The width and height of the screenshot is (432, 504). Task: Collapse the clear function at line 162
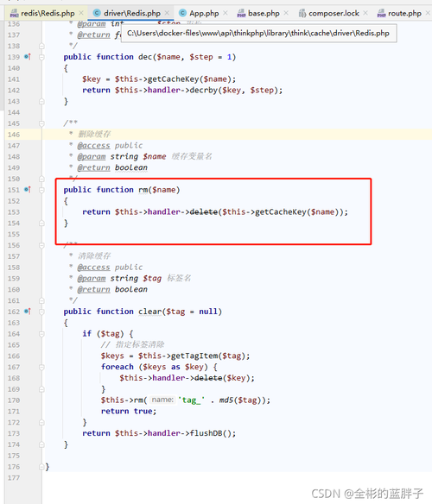(x=41, y=312)
